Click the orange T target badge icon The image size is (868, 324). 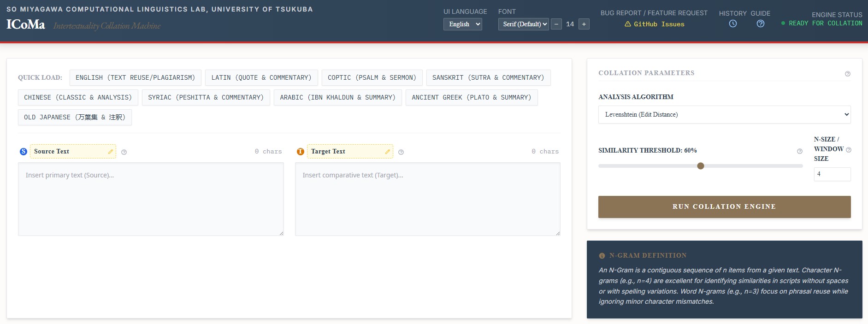click(301, 152)
